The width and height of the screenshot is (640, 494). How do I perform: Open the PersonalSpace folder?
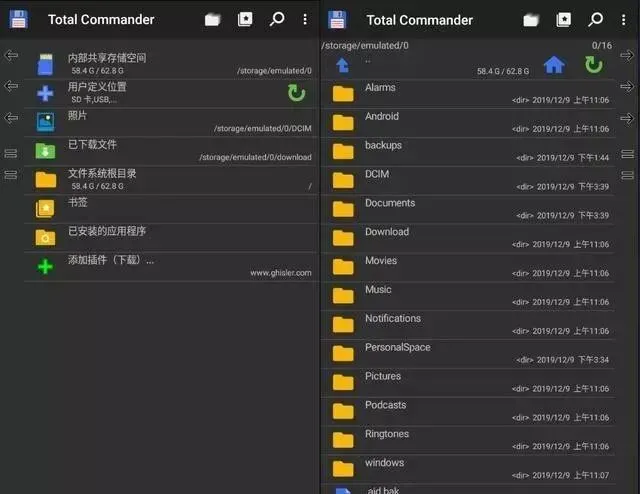pyautogui.click(x=469, y=354)
